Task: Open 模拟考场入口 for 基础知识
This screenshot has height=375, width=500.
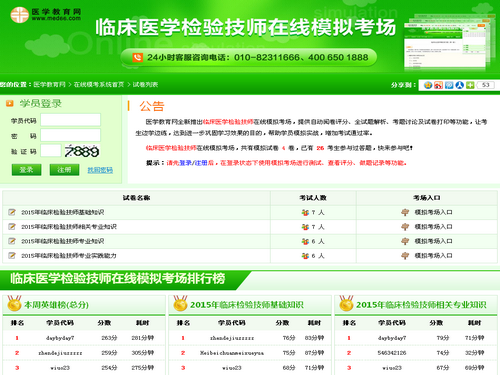Action: point(433,212)
